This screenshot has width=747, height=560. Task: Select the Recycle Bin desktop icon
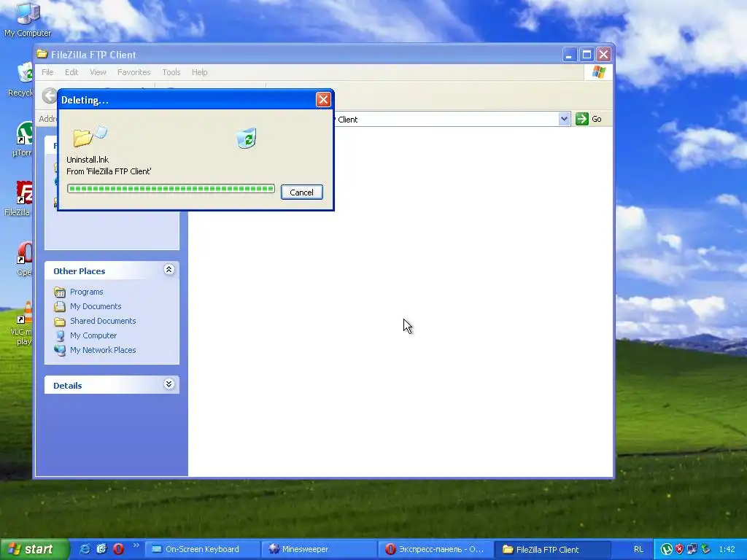(20, 79)
